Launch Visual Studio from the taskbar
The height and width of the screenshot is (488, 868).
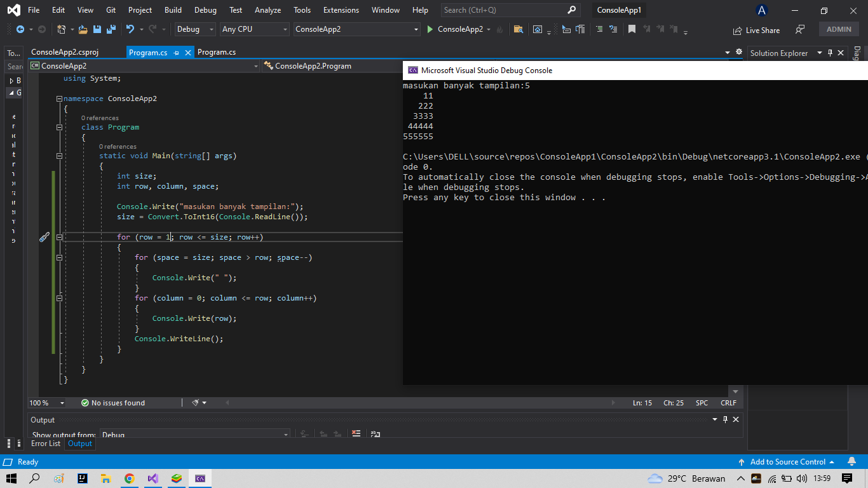(153, 478)
